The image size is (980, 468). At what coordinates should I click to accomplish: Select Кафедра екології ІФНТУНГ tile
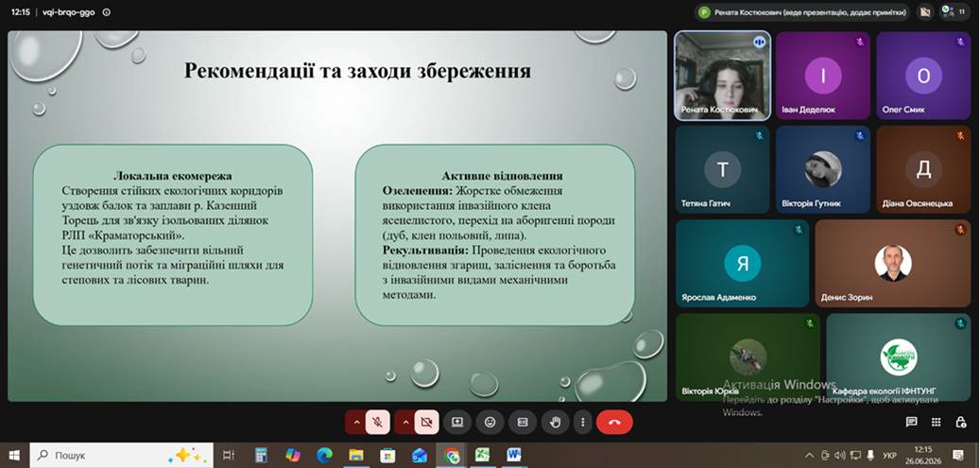click(898, 356)
